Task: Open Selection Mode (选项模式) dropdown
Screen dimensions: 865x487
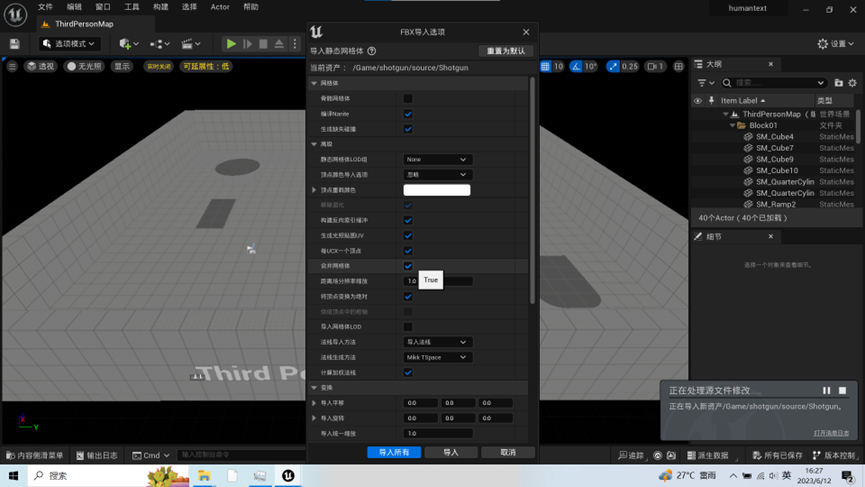Action: pos(69,44)
